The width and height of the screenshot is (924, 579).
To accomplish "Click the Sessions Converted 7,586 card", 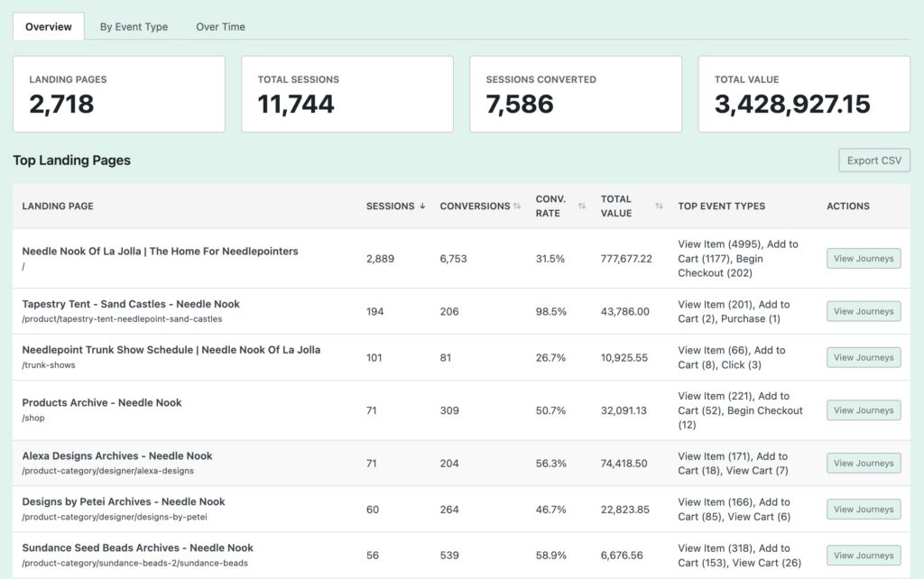I will point(576,94).
